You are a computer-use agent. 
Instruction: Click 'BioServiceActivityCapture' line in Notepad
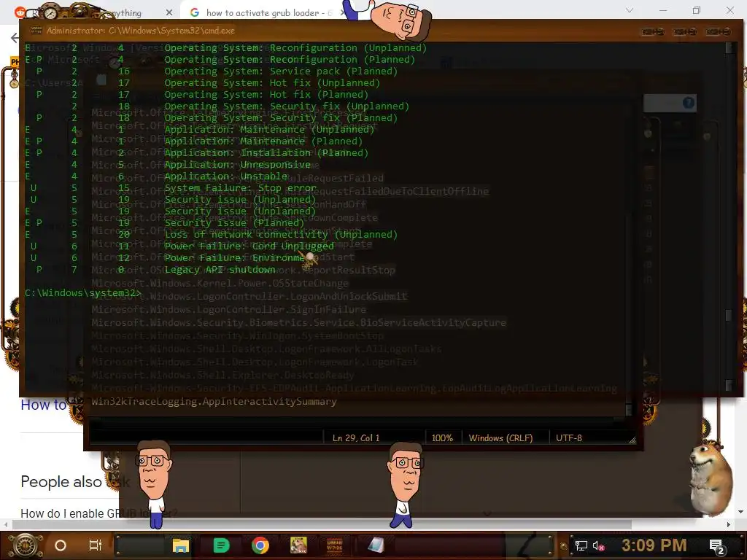click(x=298, y=322)
